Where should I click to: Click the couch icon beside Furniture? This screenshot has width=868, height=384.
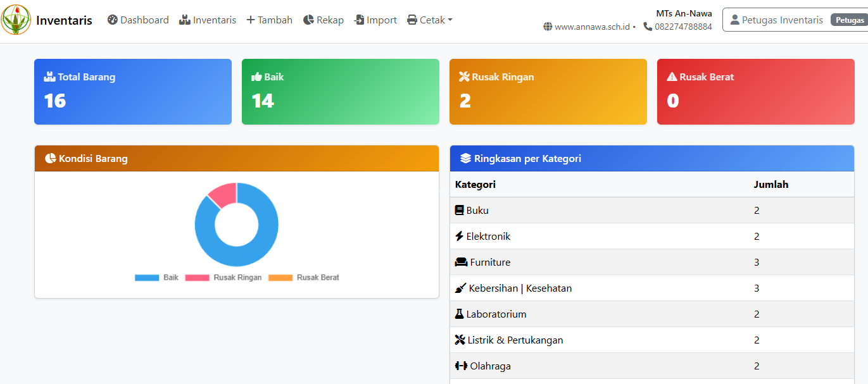click(461, 262)
